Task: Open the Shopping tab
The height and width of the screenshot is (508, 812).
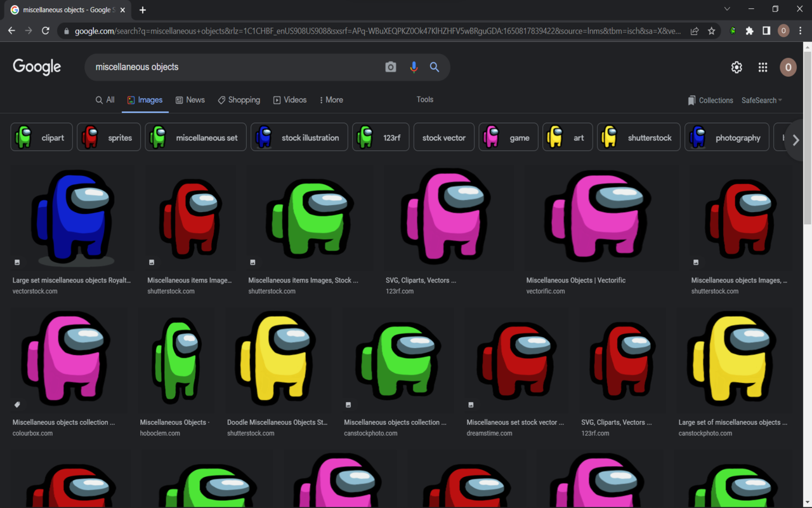Action: [x=239, y=100]
